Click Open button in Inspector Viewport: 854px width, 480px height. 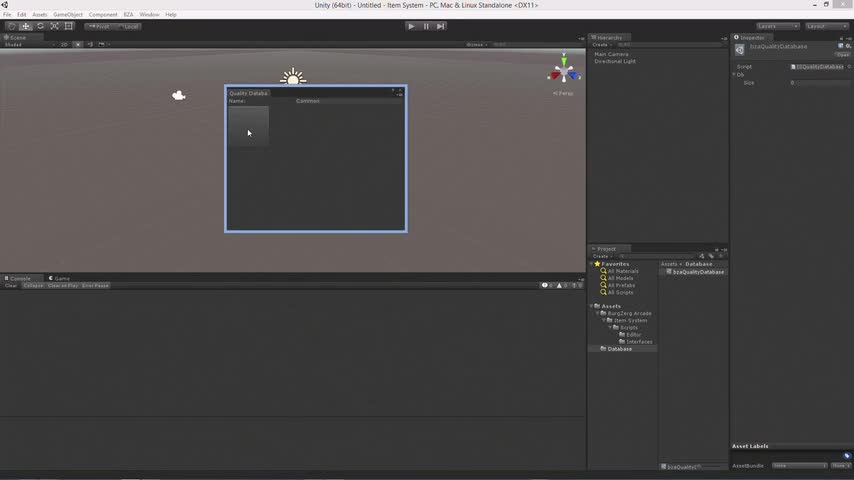pyautogui.click(x=843, y=55)
